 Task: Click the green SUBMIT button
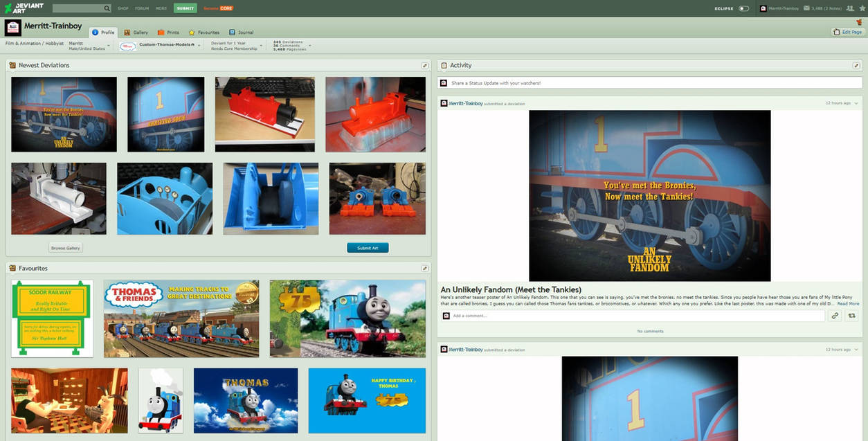coord(185,8)
